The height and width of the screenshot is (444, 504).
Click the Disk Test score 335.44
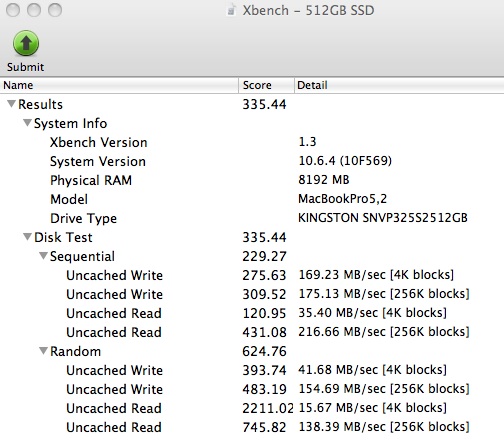(264, 237)
